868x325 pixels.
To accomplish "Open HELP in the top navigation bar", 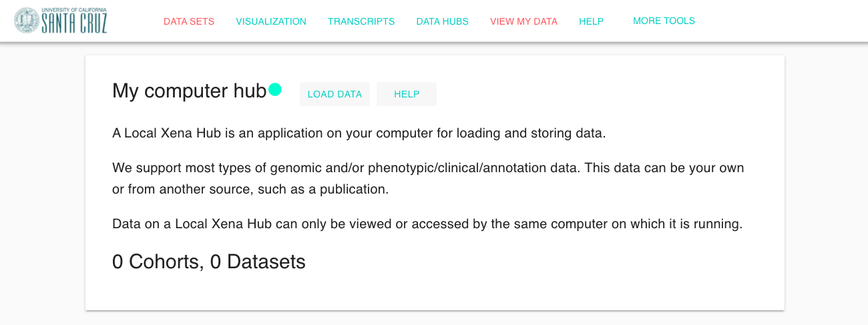I will pos(591,21).
